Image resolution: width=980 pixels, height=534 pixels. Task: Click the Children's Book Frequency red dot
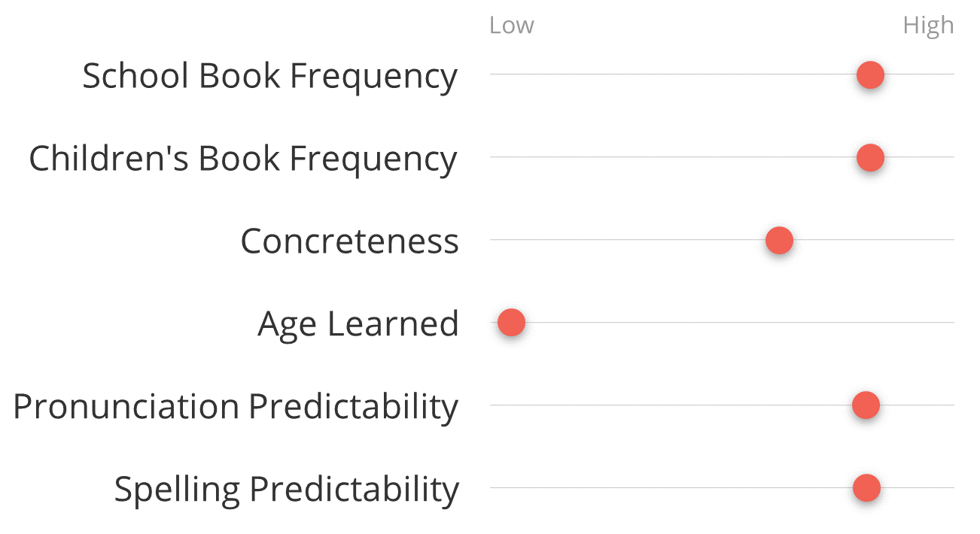[870, 158]
